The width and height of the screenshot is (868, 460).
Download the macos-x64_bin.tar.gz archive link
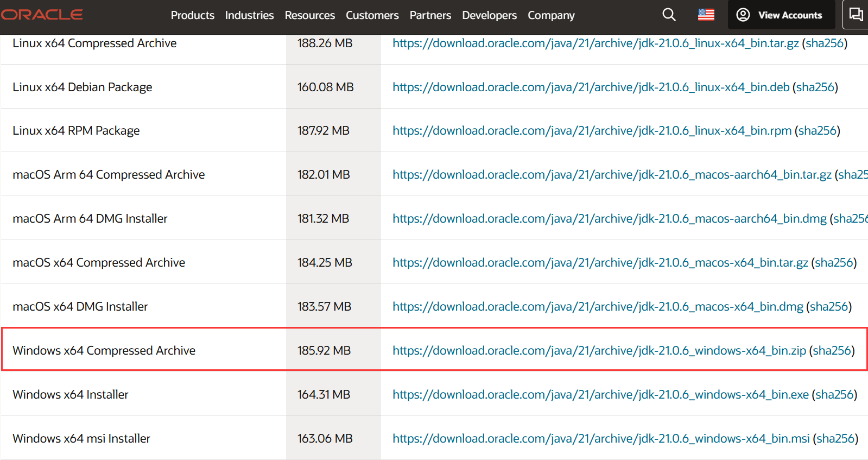coord(600,262)
